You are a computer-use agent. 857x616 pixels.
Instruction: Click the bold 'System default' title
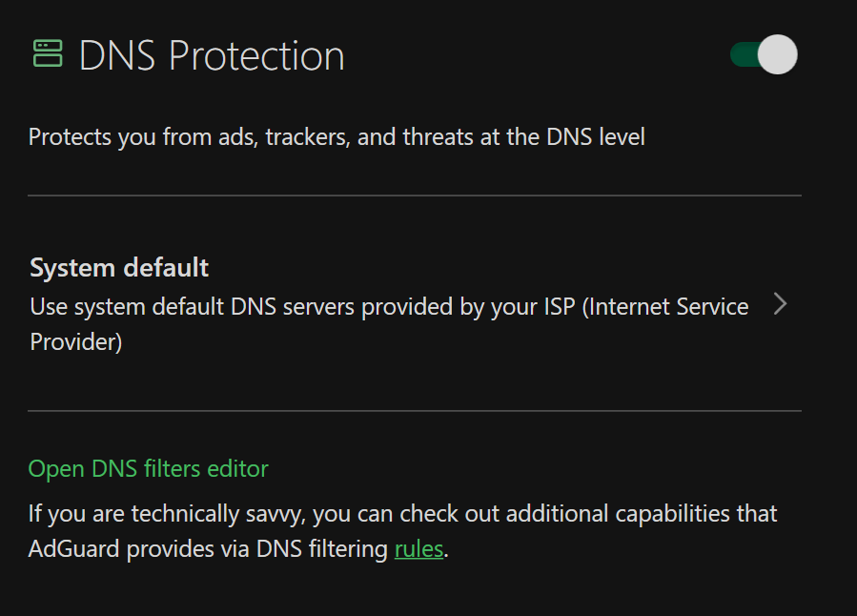119,268
